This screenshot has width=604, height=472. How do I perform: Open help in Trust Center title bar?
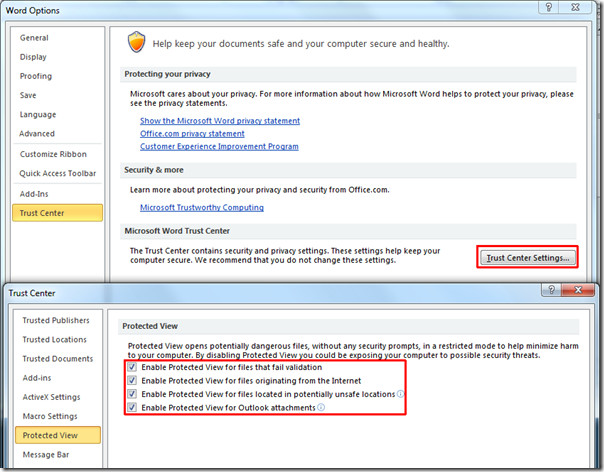click(x=551, y=290)
